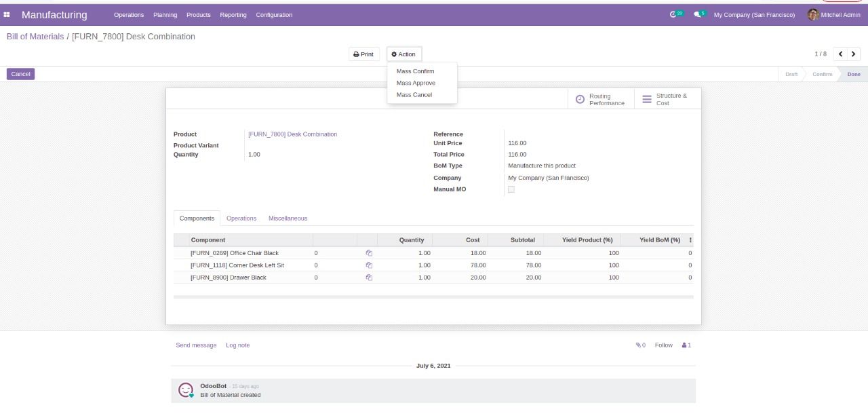This screenshot has width=868, height=420.
Task: Click copy icon in Drawer Black row
Action: pos(369,278)
